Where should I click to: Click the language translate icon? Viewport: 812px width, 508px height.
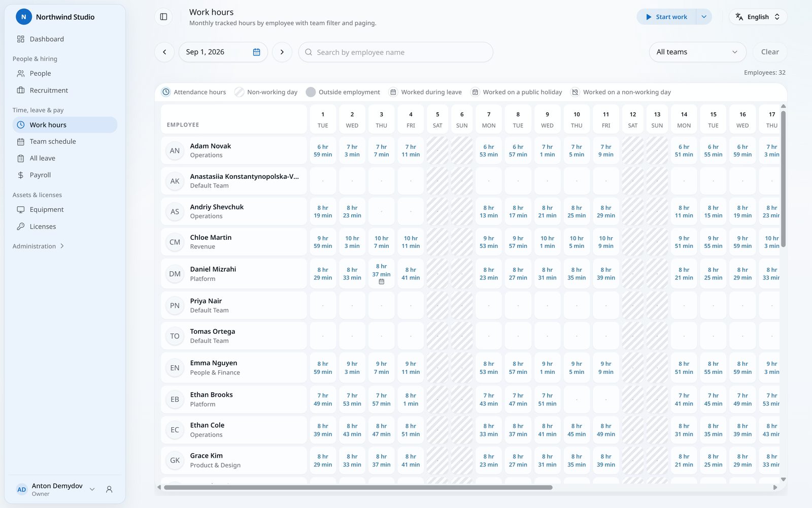tap(739, 17)
